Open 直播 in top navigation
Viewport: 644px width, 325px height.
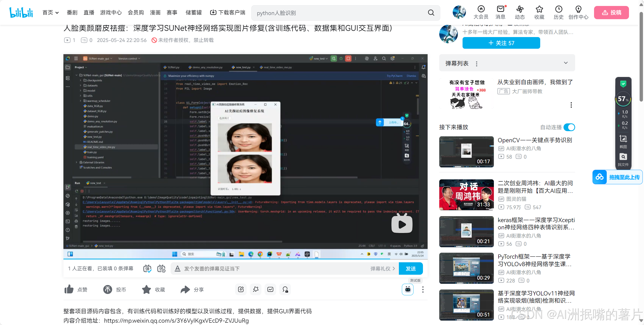coord(89,12)
